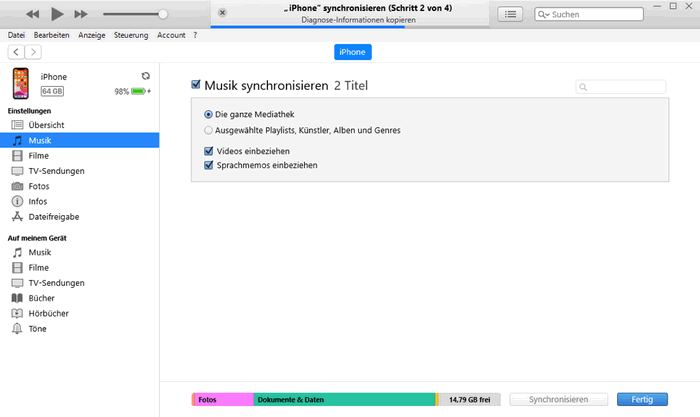This screenshot has height=417, width=700.
Task: Open Hörbücher in the sidebar
Action: point(79,313)
